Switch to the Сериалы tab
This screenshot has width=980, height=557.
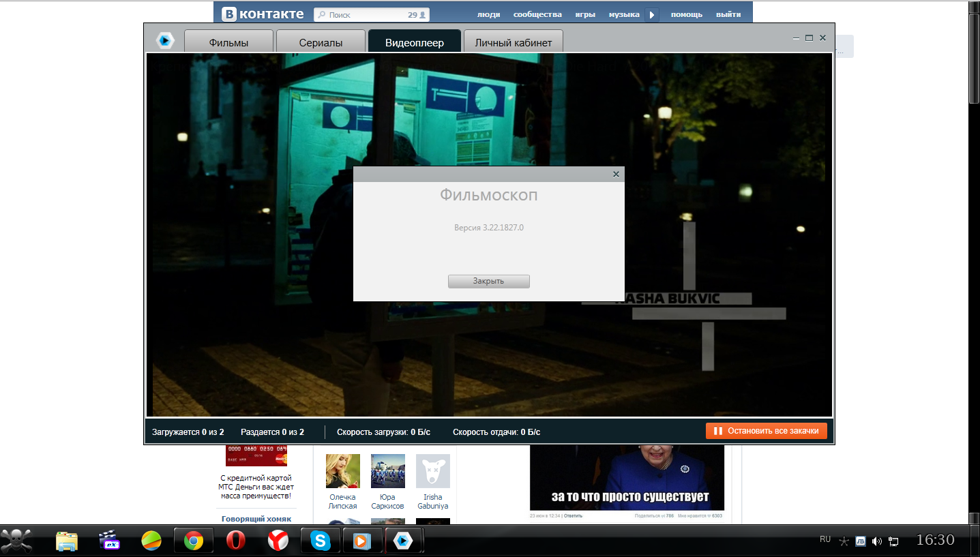pyautogui.click(x=321, y=42)
